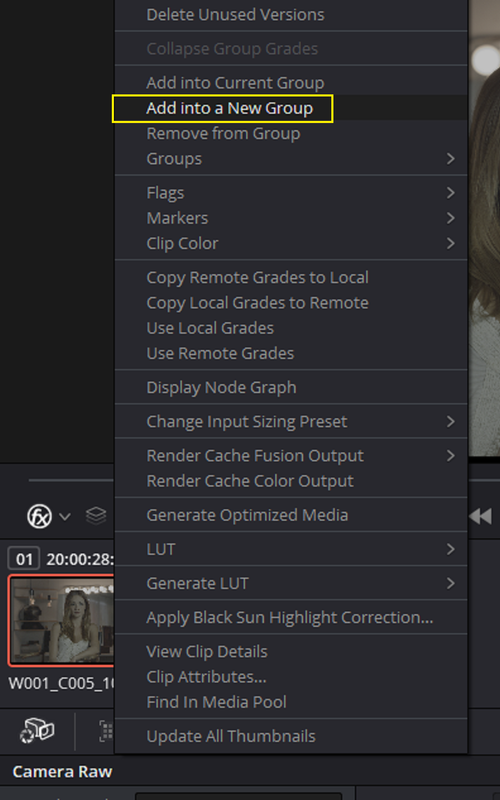The image size is (500, 800).
Task: Select clip 01 thumbnail
Action: coord(62,620)
